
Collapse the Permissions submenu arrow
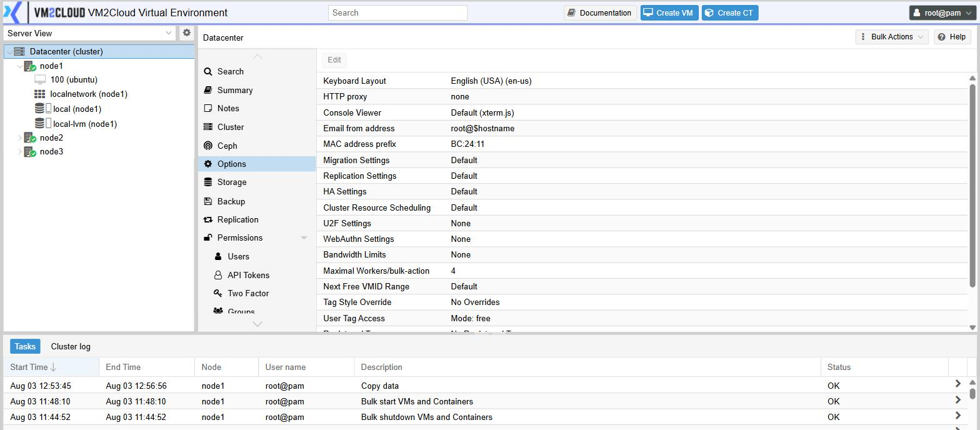coord(304,238)
